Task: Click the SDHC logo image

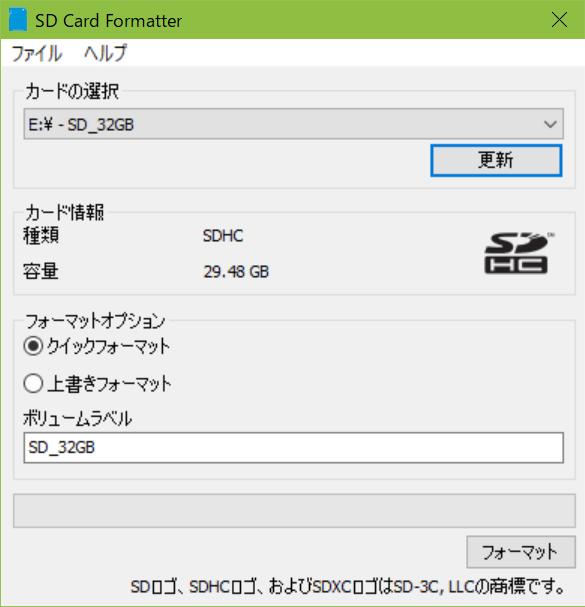Action: point(519,253)
